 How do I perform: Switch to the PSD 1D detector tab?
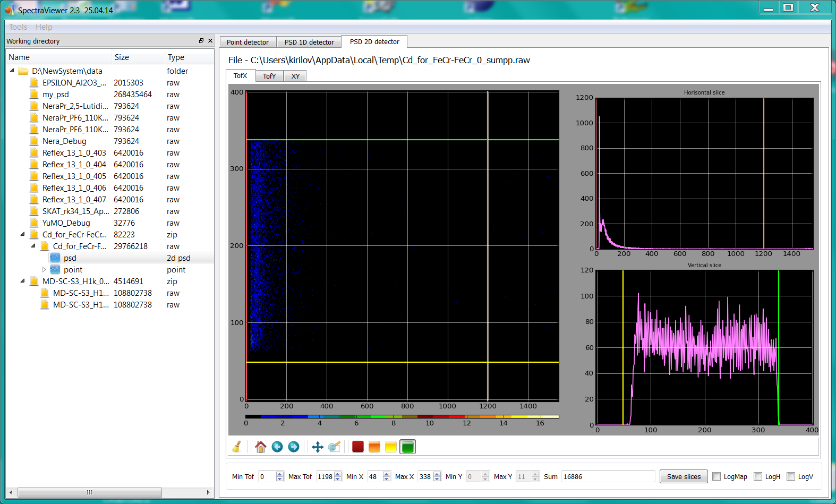pyautogui.click(x=309, y=42)
